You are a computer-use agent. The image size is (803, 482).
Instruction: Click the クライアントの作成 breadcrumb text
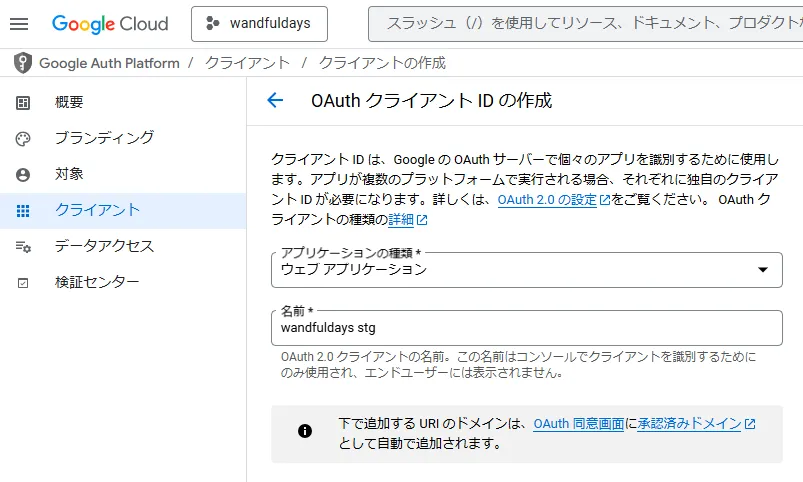[382, 63]
